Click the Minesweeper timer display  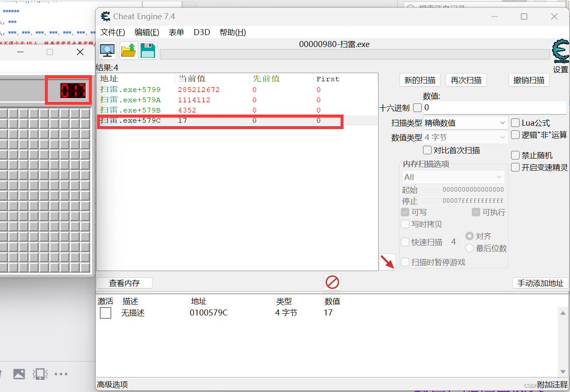(73, 91)
